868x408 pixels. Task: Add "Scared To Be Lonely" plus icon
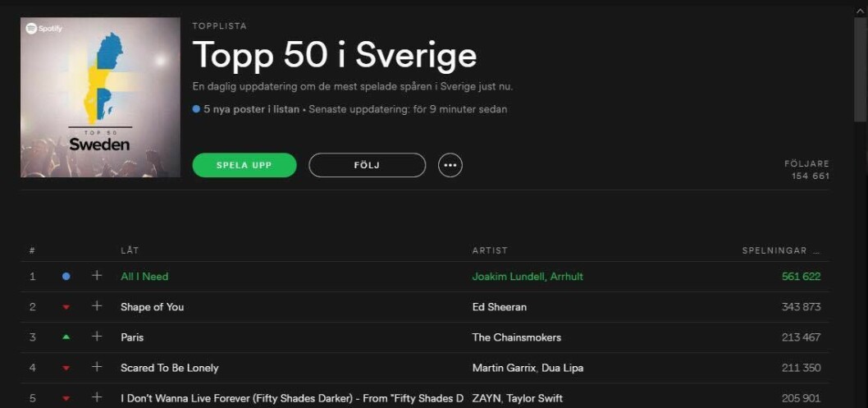[x=97, y=367]
